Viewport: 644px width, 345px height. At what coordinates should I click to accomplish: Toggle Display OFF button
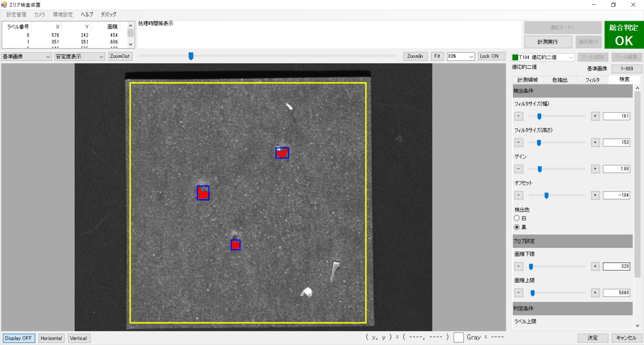pyautogui.click(x=19, y=338)
